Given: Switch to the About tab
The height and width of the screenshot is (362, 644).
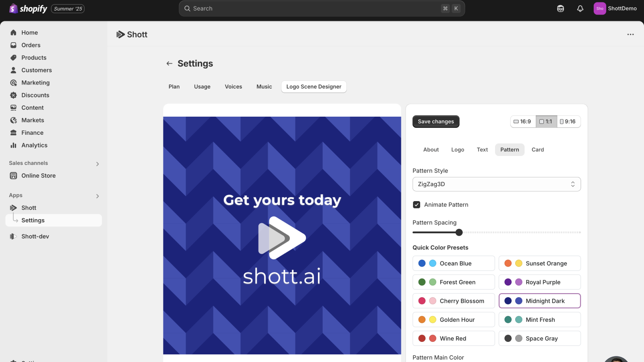Looking at the screenshot, I should coord(431,150).
